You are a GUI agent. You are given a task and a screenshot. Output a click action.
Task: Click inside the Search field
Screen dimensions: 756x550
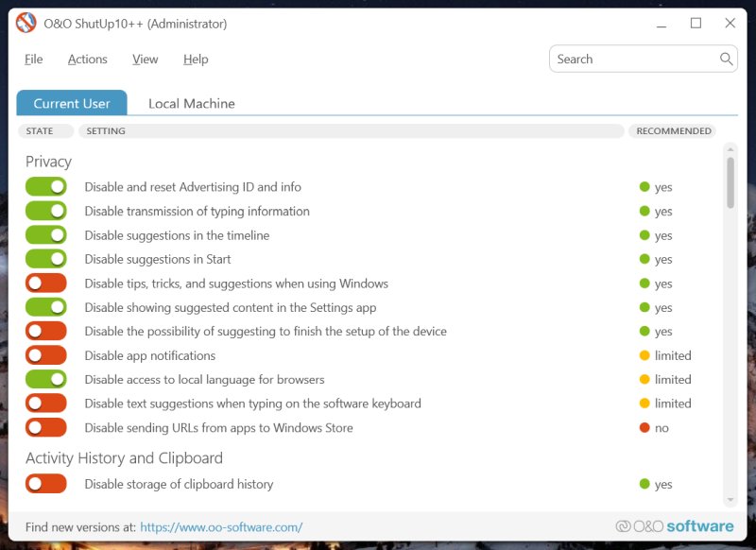click(x=633, y=59)
